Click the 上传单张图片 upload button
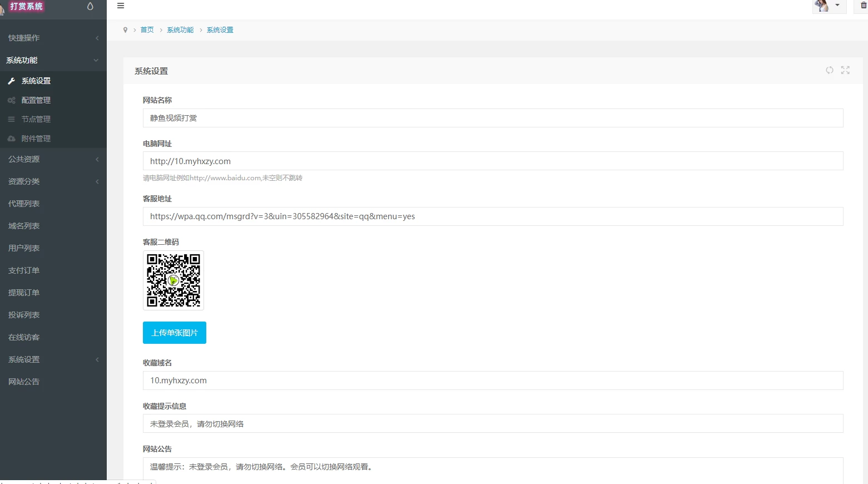The width and height of the screenshot is (868, 484). coord(175,333)
